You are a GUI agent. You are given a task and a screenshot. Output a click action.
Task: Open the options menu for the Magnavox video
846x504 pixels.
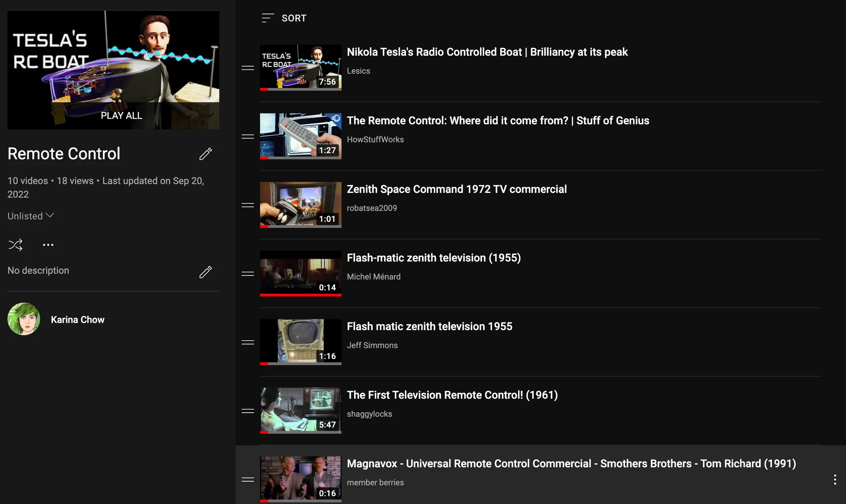835,479
